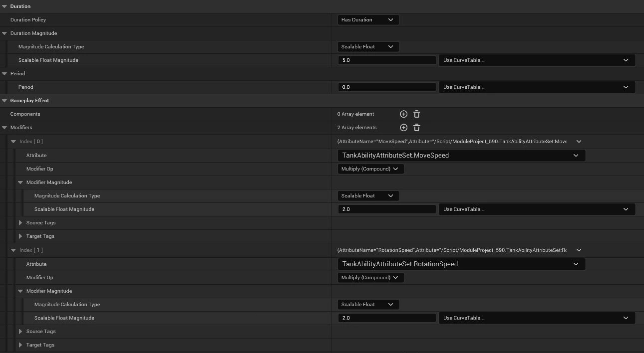Edit the duration magnitude value 5.0

pyautogui.click(x=387, y=60)
